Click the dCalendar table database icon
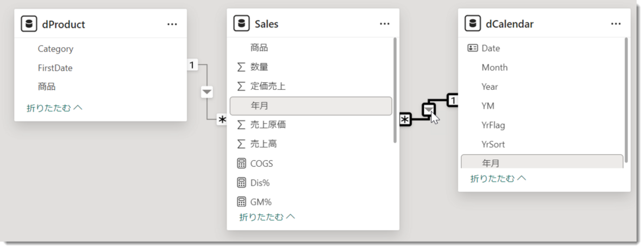The height and width of the screenshot is (249, 644). pos(473,23)
